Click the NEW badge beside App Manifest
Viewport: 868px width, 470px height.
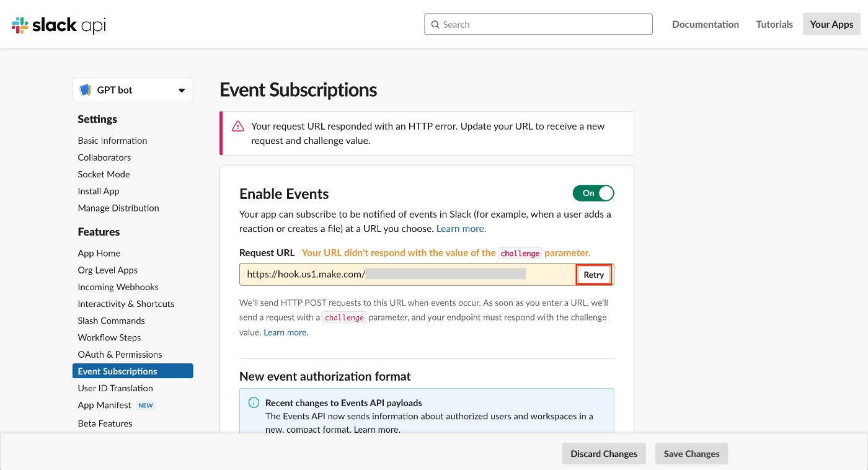(146, 406)
